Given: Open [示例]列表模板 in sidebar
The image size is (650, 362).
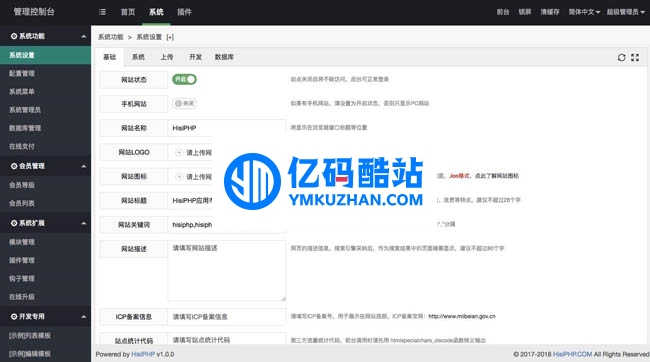Looking at the screenshot, I should (x=45, y=335).
